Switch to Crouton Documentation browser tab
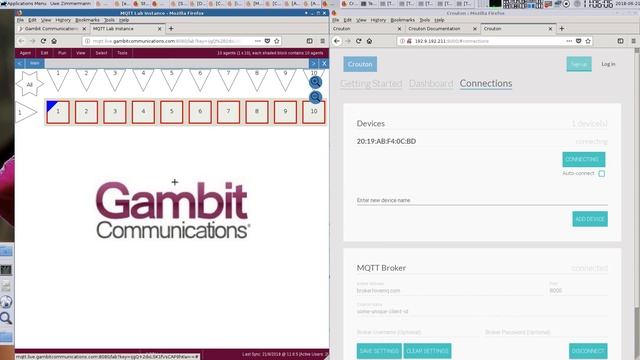640x360 pixels. click(x=443, y=29)
